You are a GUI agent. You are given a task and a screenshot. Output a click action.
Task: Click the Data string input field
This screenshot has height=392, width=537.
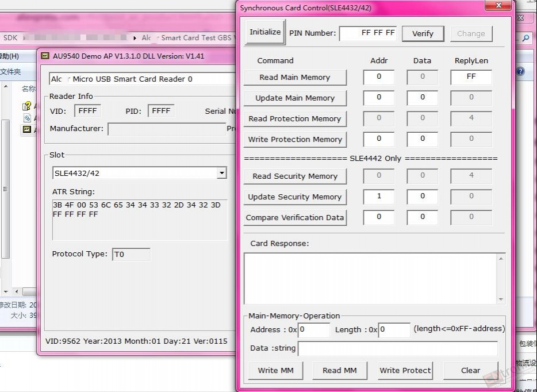click(398, 348)
